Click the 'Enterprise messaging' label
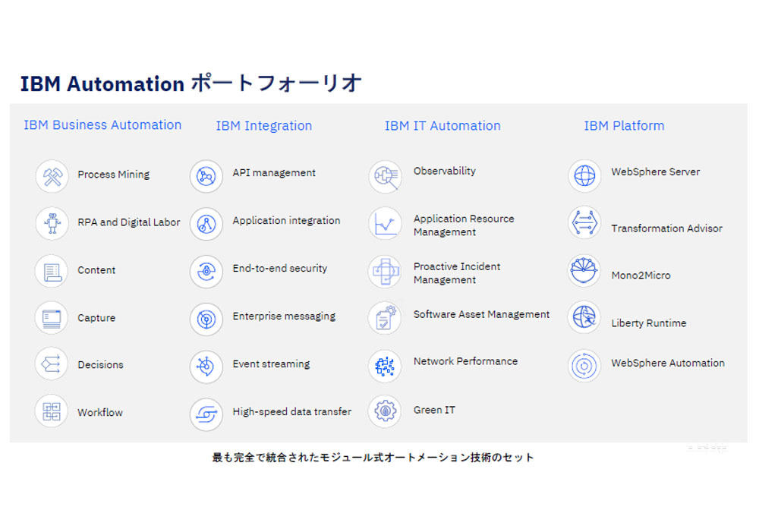 pos(284,316)
